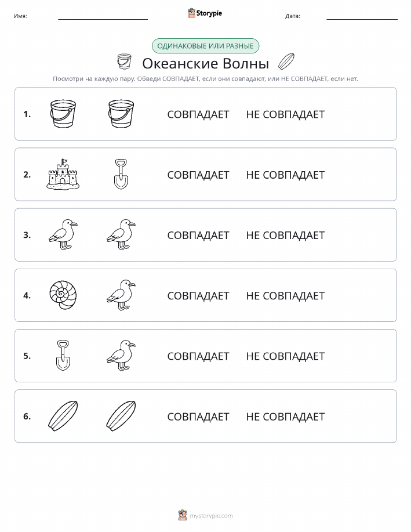411x532 pixels.
Task: Click the second surfboard in row 6
Action: (x=121, y=416)
